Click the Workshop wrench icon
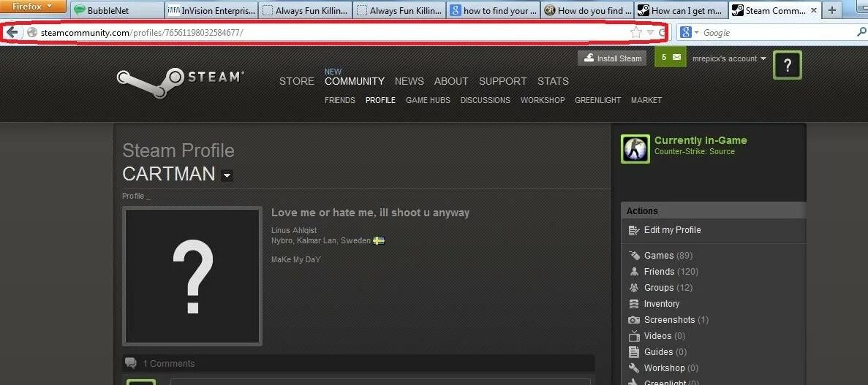 coord(634,368)
